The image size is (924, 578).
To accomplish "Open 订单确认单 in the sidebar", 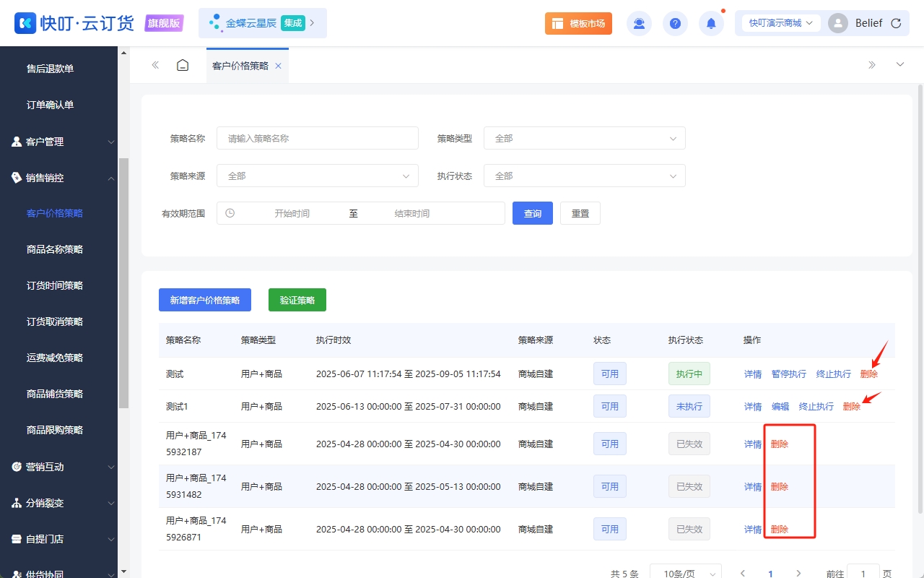I will point(51,105).
